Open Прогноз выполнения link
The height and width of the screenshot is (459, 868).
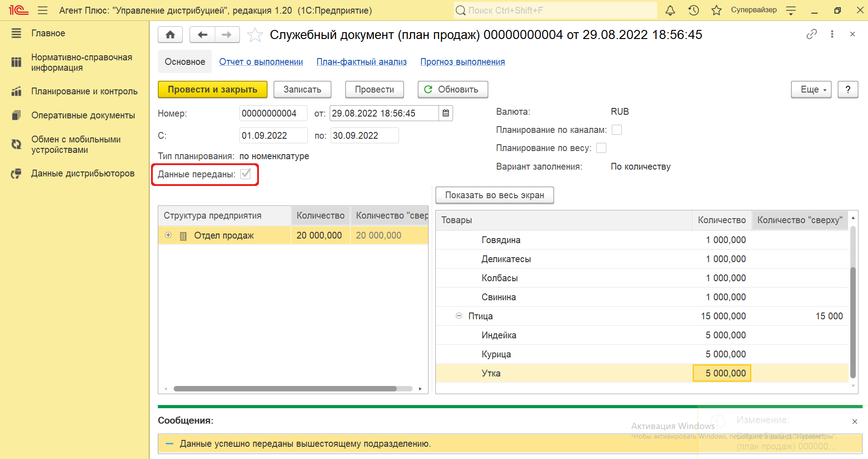pos(463,62)
